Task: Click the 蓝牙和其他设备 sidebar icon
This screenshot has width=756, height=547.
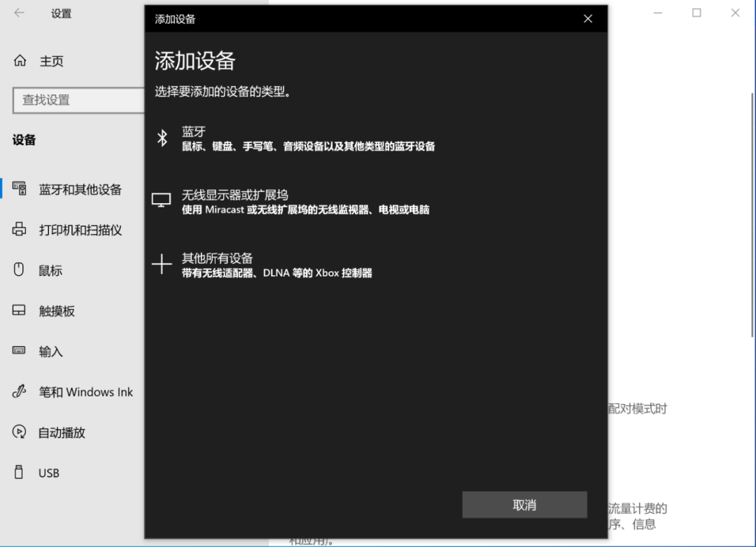Action: [x=20, y=188]
